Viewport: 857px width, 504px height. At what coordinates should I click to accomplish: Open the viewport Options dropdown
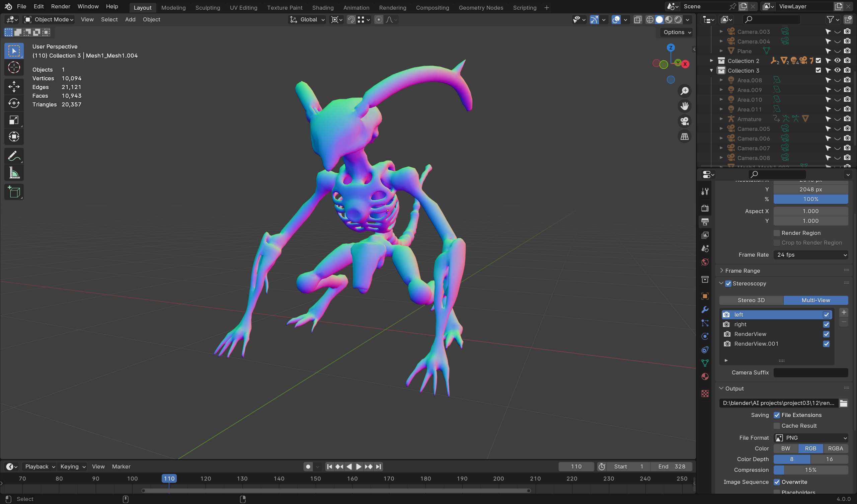coord(677,32)
